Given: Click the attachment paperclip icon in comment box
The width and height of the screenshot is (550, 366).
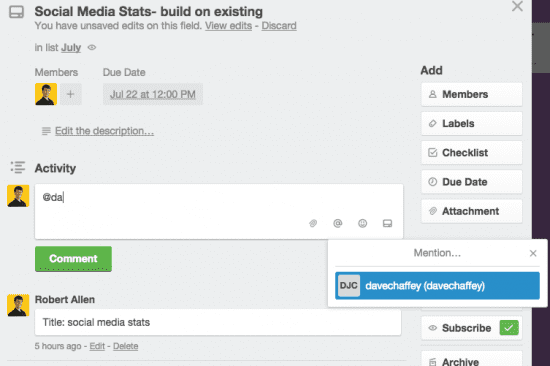Looking at the screenshot, I should [313, 223].
